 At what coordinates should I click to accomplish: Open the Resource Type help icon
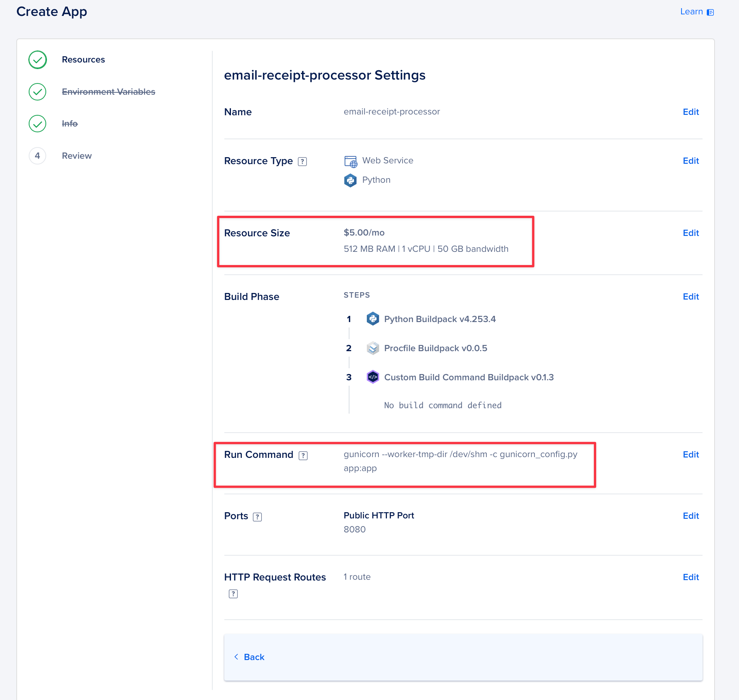point(302,161)
